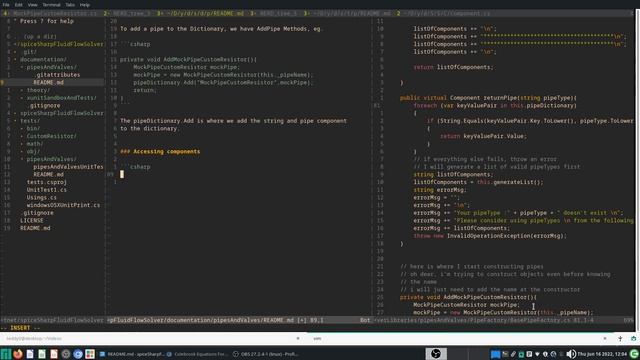Screen dimensions: 640x360
Task: Close the left download bar item
Action: [x=298, y=338]
